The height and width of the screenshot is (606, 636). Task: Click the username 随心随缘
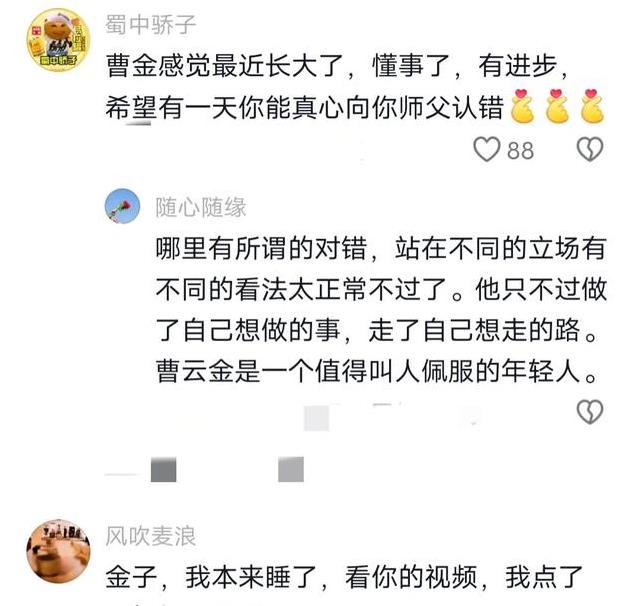[201, 207]
